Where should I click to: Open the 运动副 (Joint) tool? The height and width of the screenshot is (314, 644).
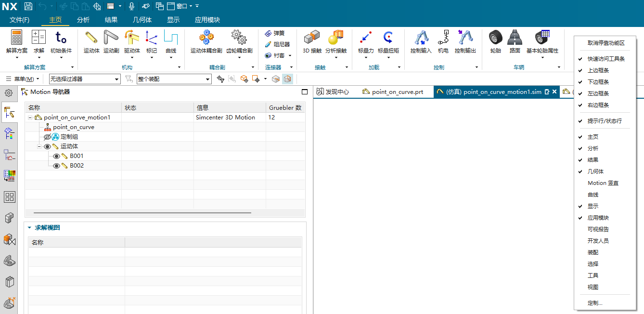coord(111,39)
